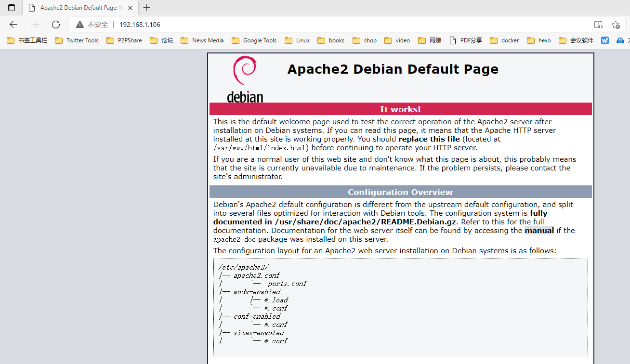Image resolution: width=630 pixels, height=364 pixels.
Task: Open the 会议软件 bookmarks folder
Action: pyautogui.click(x=576, y=40)
